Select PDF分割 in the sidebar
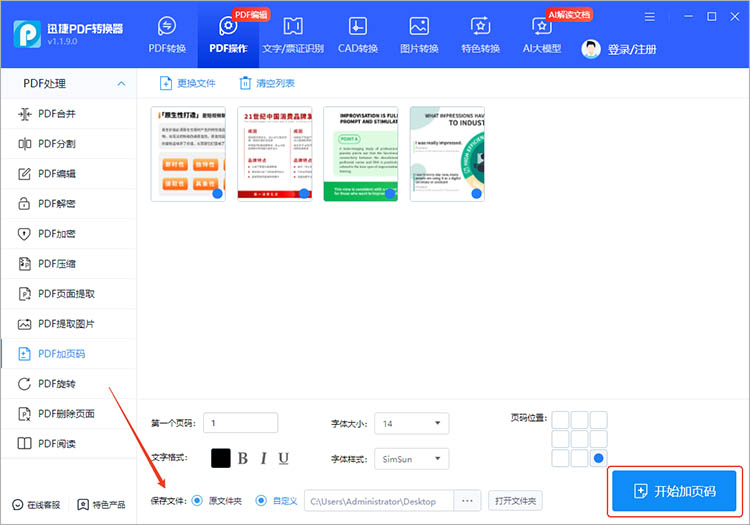Viewport: 750px width, 525px height. (68, 143)
